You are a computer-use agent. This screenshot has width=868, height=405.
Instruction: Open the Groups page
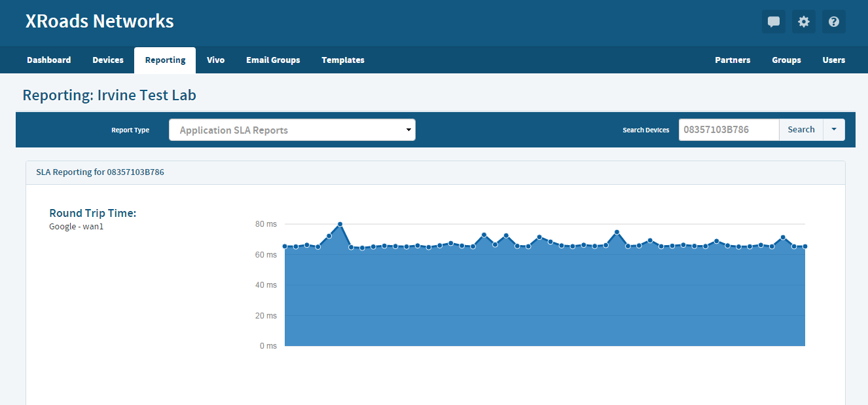click(786, 60)
